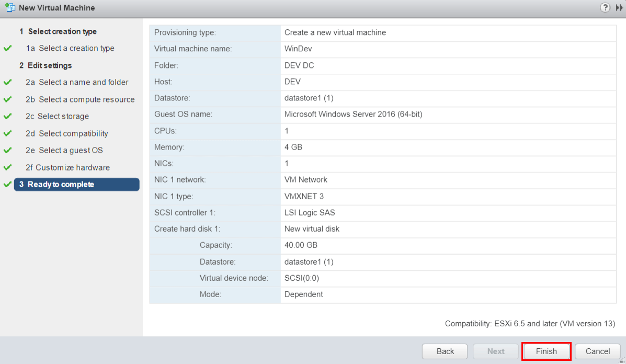Viewport: 626px width, 364px height.
Task: Click the NIC type value 'VMXNET 3'
Action: [304, 196]
